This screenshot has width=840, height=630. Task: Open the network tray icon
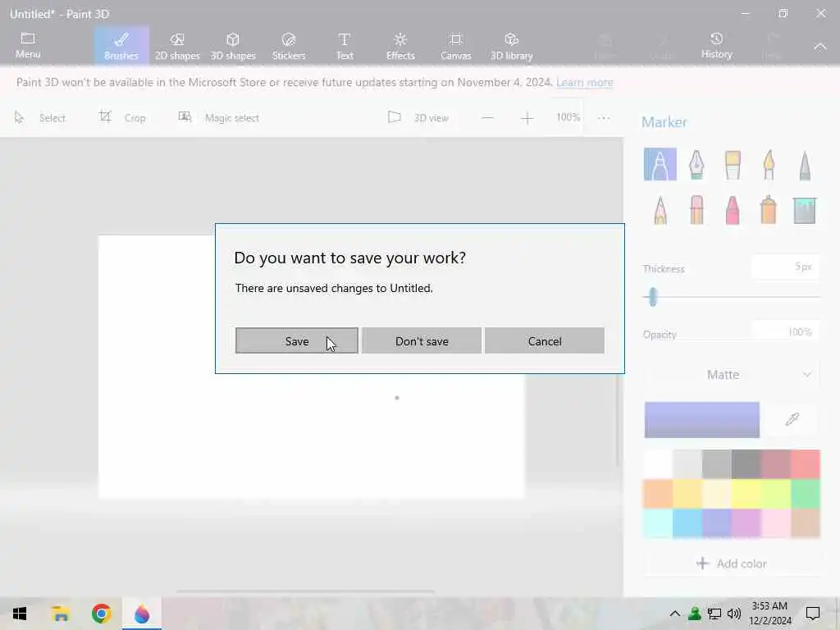(x=714, y=614)
